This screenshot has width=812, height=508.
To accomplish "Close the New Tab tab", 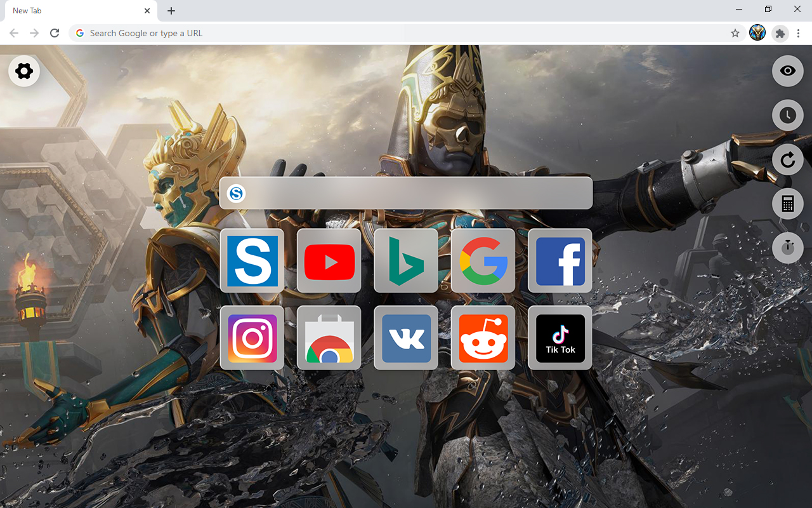I will pyautogui.click(x=147, y=11).
